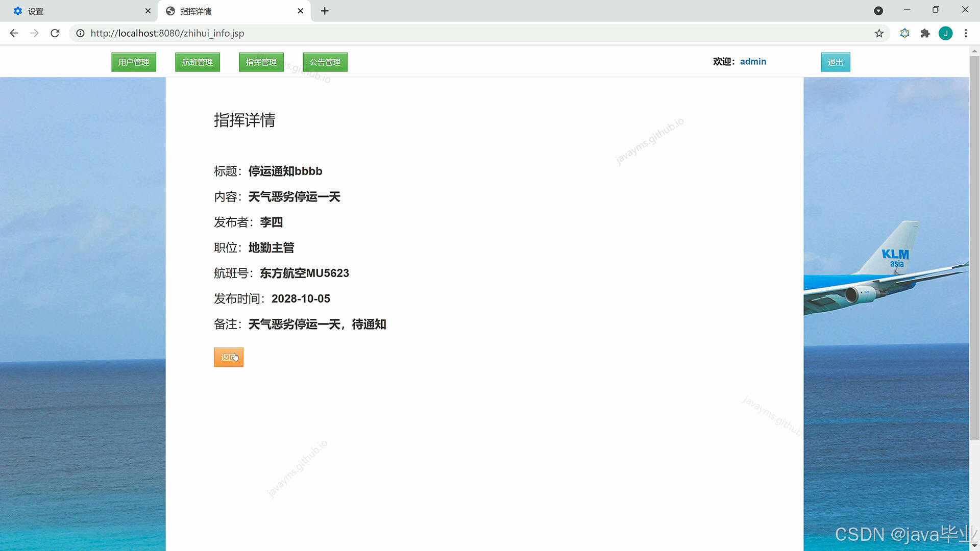The image size is (980, 551).
Task: Click the admin username link
Action: coord(753,62)
